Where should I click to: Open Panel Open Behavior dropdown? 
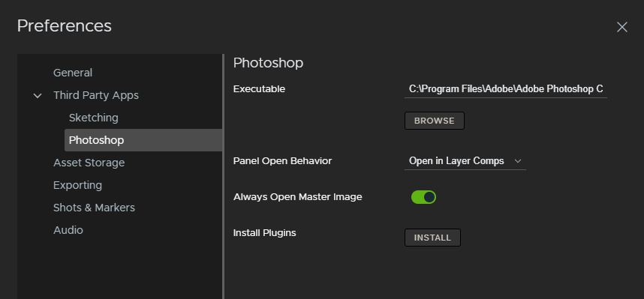465,161
